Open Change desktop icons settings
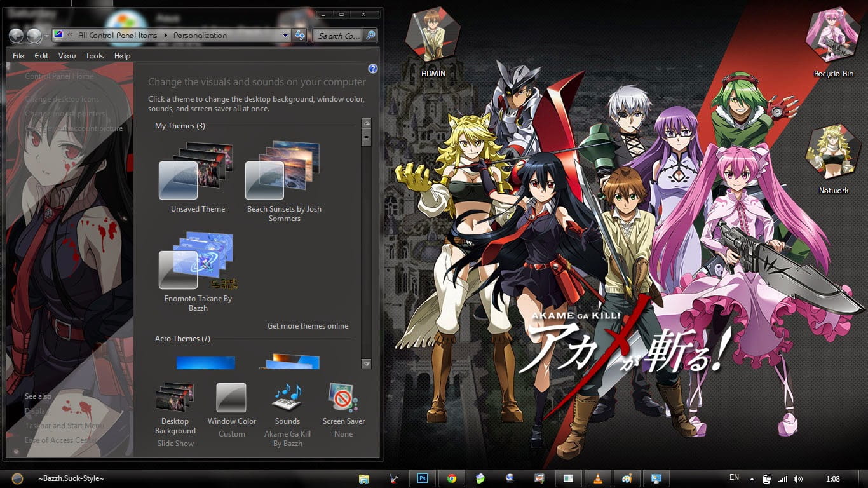This screenshot has width=868, height=488. point(62,99)
